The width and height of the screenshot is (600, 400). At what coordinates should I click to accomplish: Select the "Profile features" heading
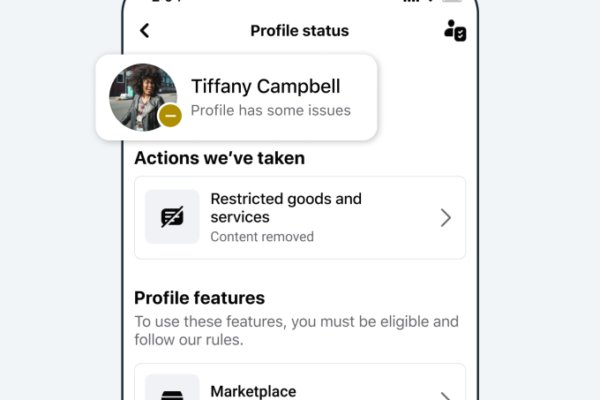click(199, 298)
